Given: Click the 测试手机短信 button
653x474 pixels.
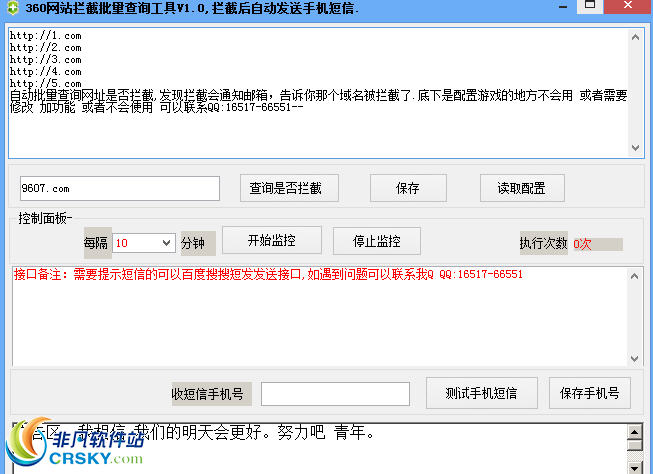Looking at the screenshot, I should point(481,393).
